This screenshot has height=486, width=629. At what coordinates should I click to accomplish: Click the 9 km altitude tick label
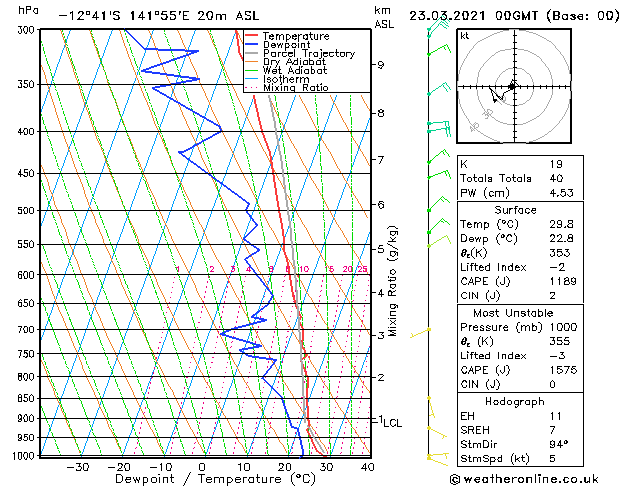tap(381, 65)
